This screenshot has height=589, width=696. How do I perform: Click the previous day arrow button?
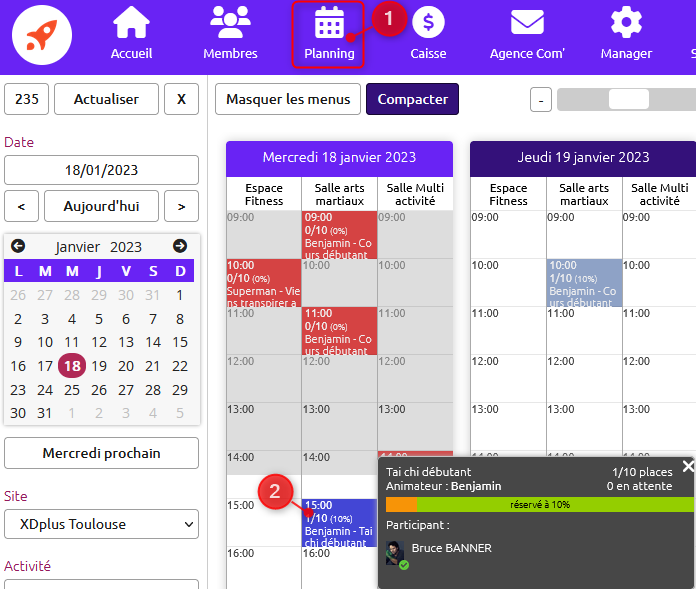(x=22, y=207)
